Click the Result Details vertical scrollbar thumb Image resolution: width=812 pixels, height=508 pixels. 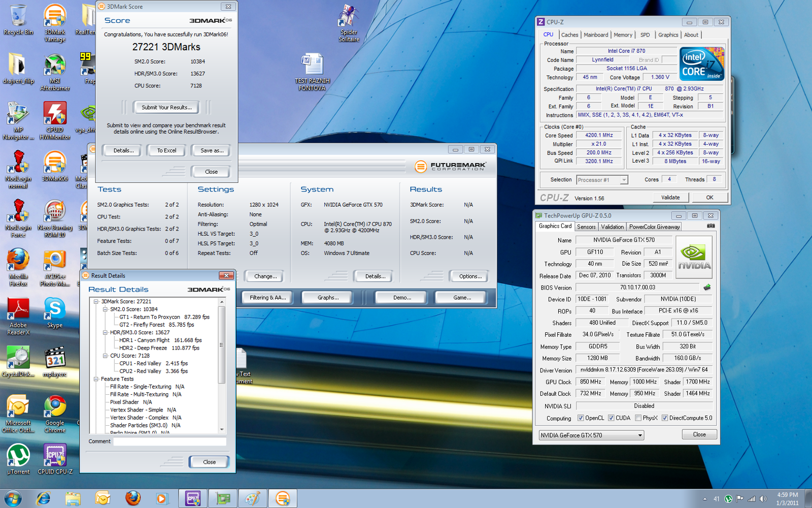click(221, 344)
